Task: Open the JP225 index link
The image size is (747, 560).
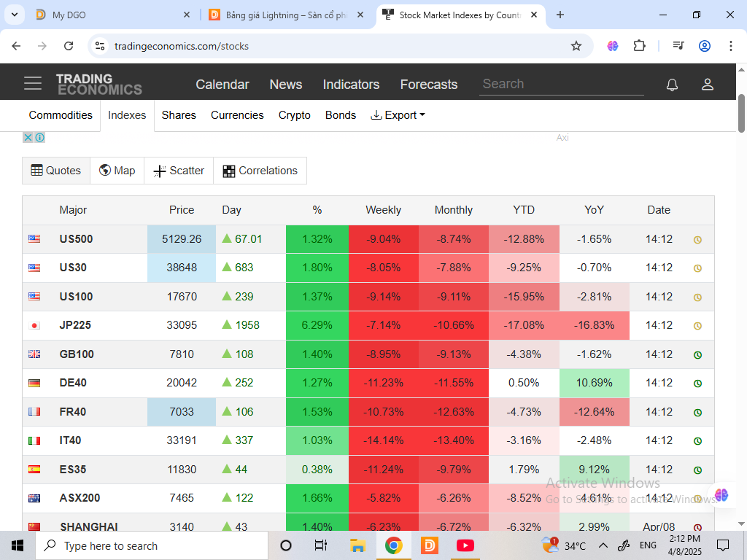Action: pos(75,325)
